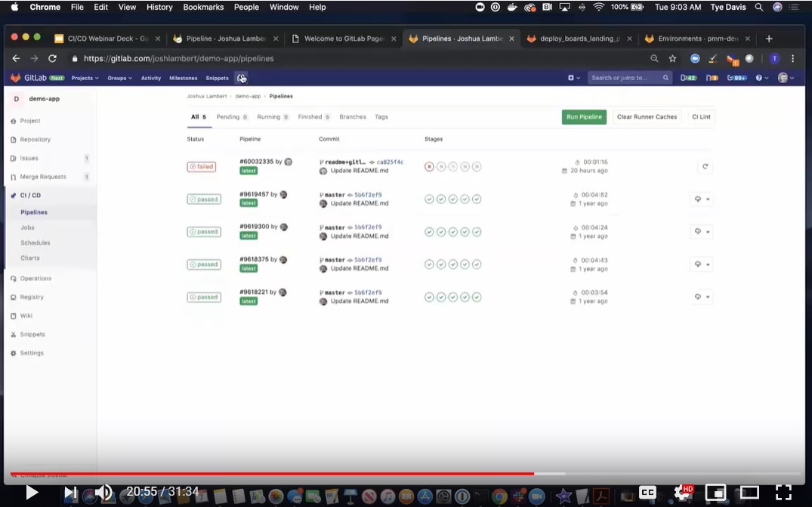The height and width of the screenshot is (507, 812).
Task: Toggle closed captions on the video
Action: pos(647,493)
